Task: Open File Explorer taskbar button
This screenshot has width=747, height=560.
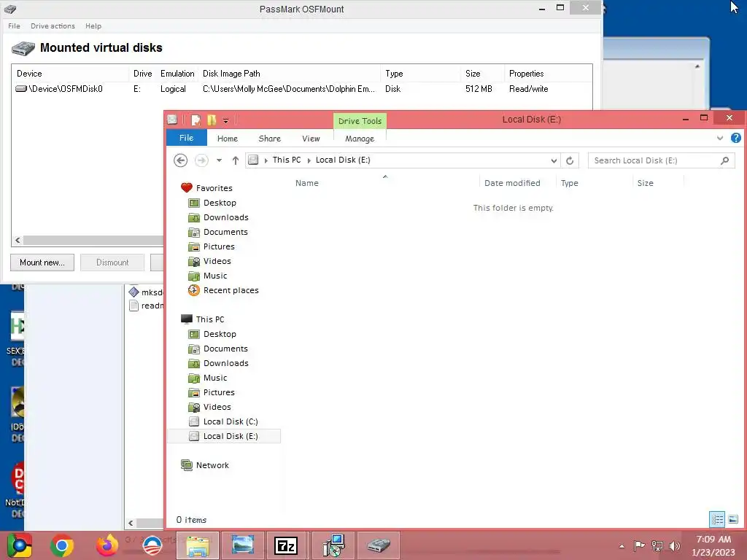Action: [x=198, y=545]
